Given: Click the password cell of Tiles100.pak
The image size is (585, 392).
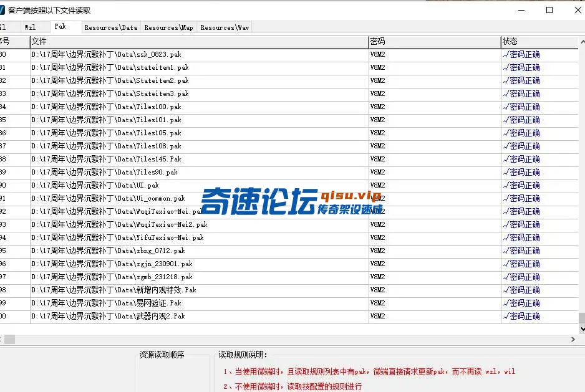Looking at the screenshot, I should tap(434, 107).
